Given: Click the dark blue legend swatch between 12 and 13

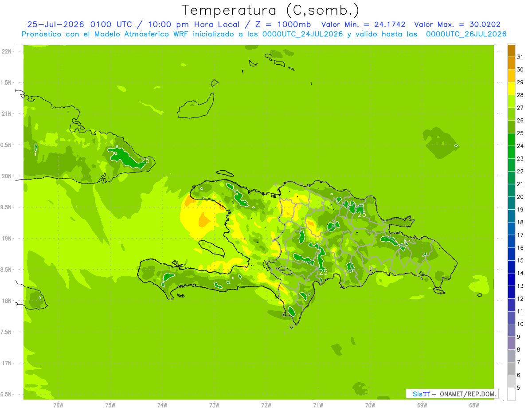Looking at the screenshot, I should [511, 292].
